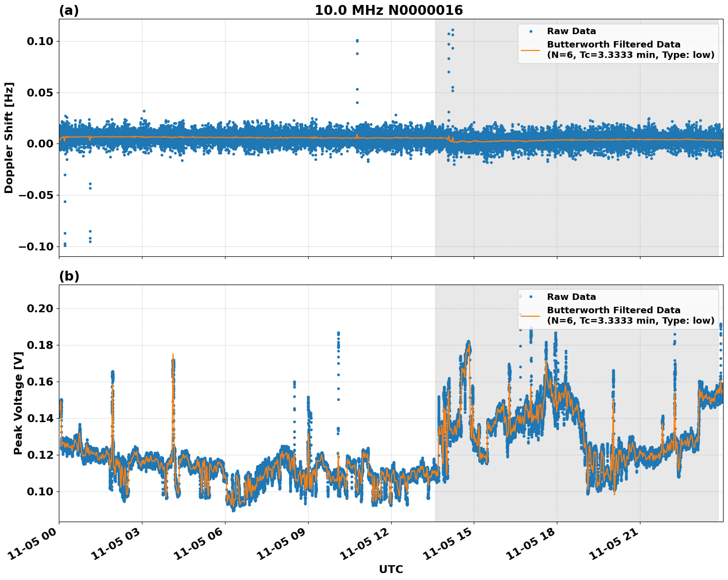Collapse subplot (a) via its label

click(68, 9)
